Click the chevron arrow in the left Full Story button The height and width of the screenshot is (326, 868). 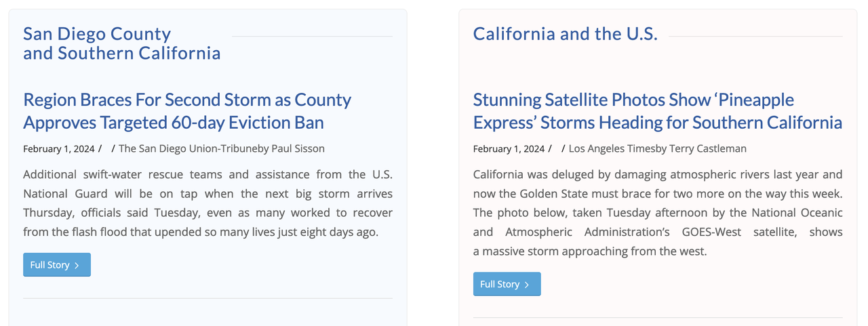[x=77, y=266]
